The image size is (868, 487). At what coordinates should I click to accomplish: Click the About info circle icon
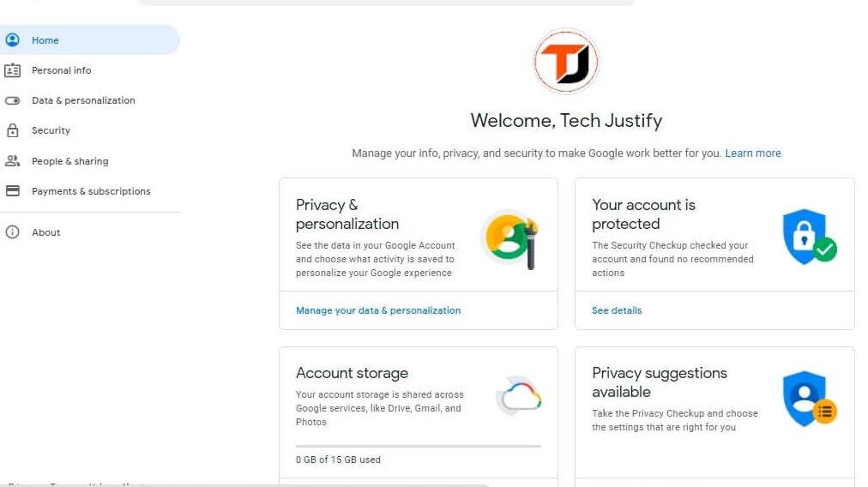pyautogui.click(x=12, y=232)
